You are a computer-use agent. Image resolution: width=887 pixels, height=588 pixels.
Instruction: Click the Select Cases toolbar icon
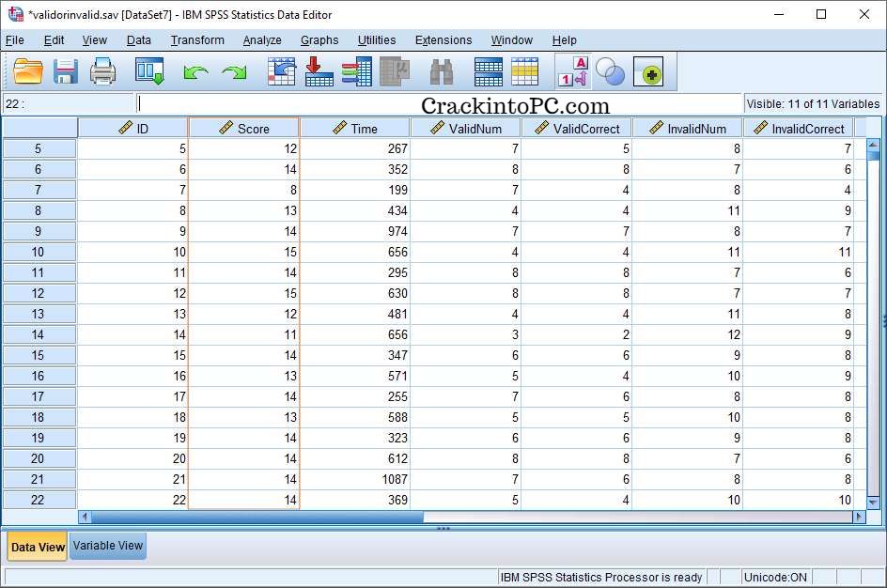coord(525,71)
